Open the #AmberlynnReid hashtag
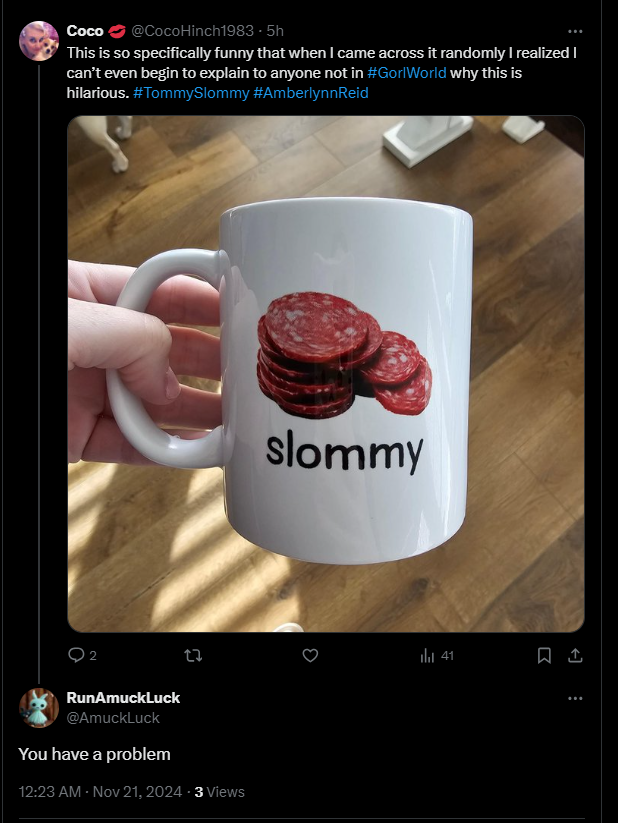 click(311, 93)
